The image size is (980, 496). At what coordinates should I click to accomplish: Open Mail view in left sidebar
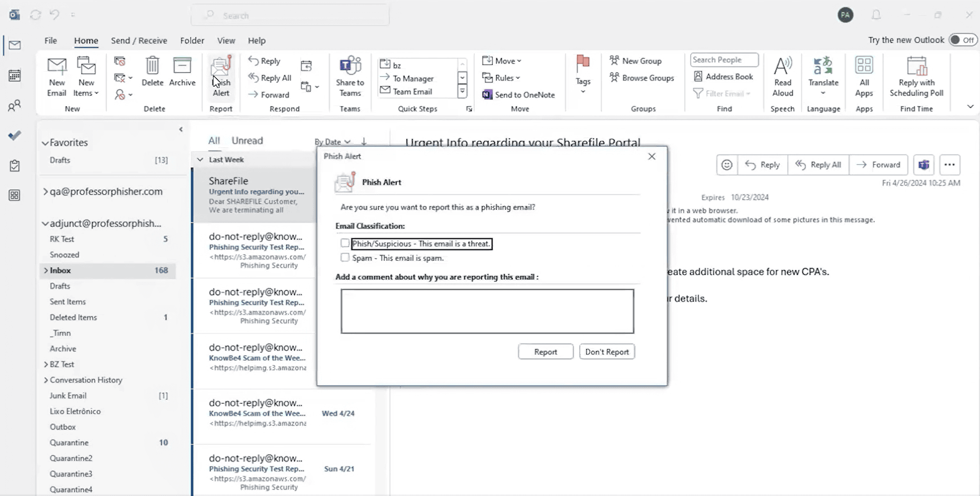14,45
